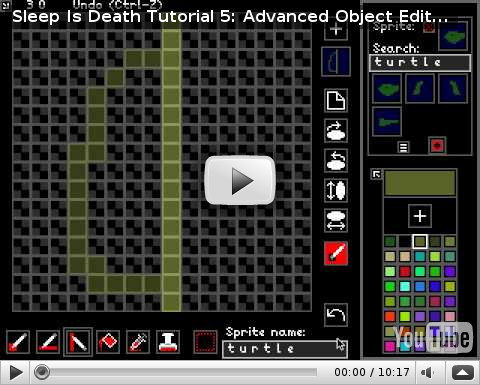Select the first turtle sprite thumbnail result

(386, 89)
